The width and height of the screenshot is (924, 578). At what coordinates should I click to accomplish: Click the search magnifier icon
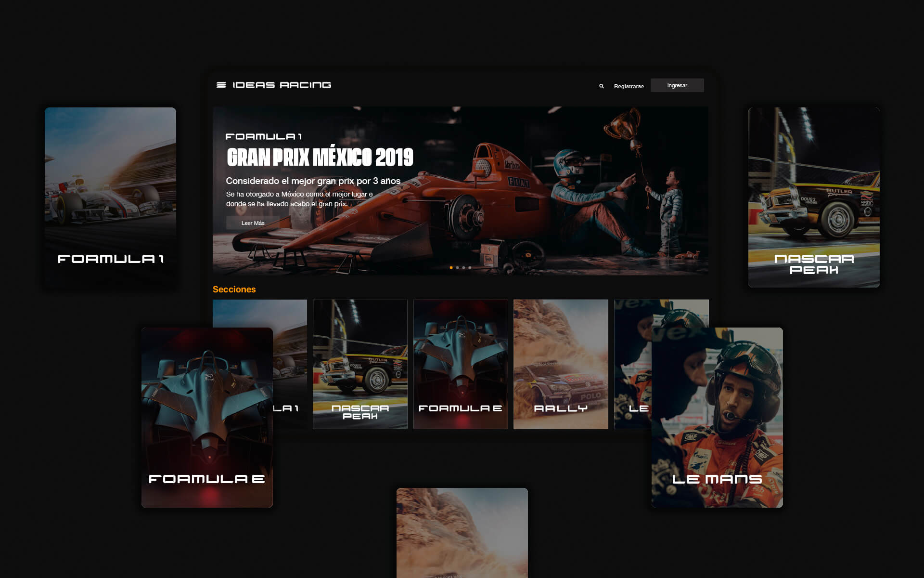coord(601,86)
